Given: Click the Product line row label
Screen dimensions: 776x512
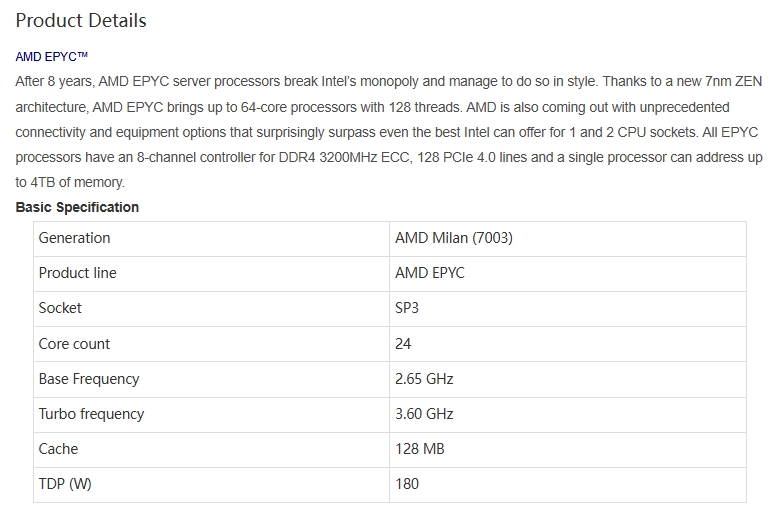Looking at the screenshot, I should pos(211,274).
